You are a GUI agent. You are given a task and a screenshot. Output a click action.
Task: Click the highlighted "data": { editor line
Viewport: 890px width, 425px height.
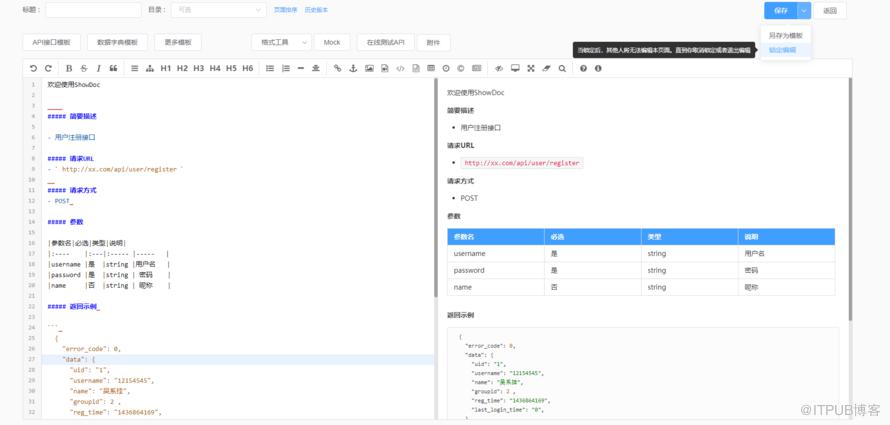pos(238,360)
